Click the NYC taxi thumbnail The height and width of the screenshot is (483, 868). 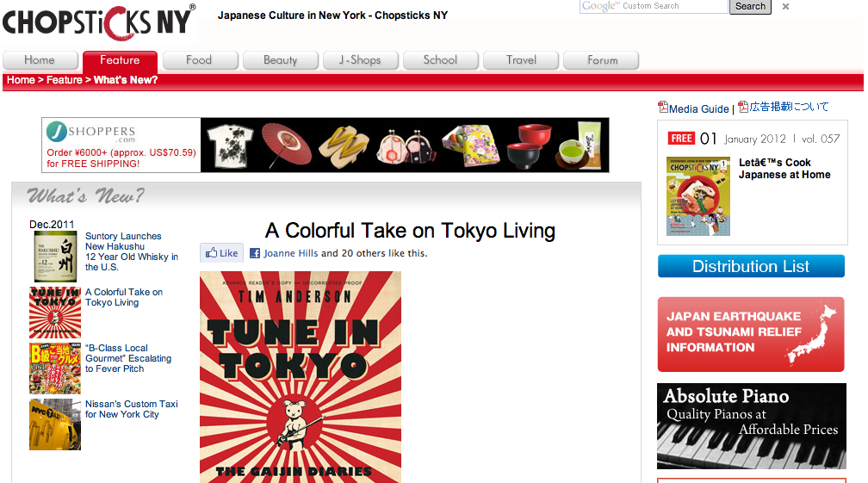pos(55,424)
